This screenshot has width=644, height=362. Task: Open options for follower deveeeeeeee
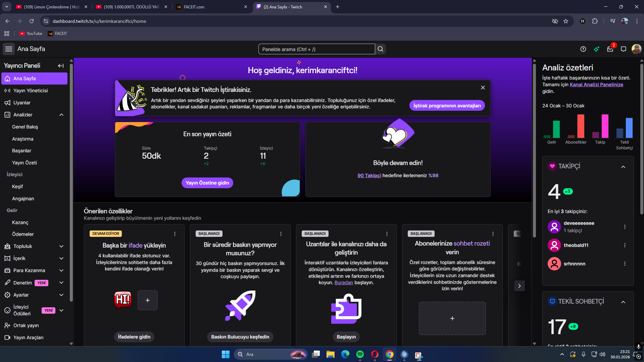pos(625,227)
